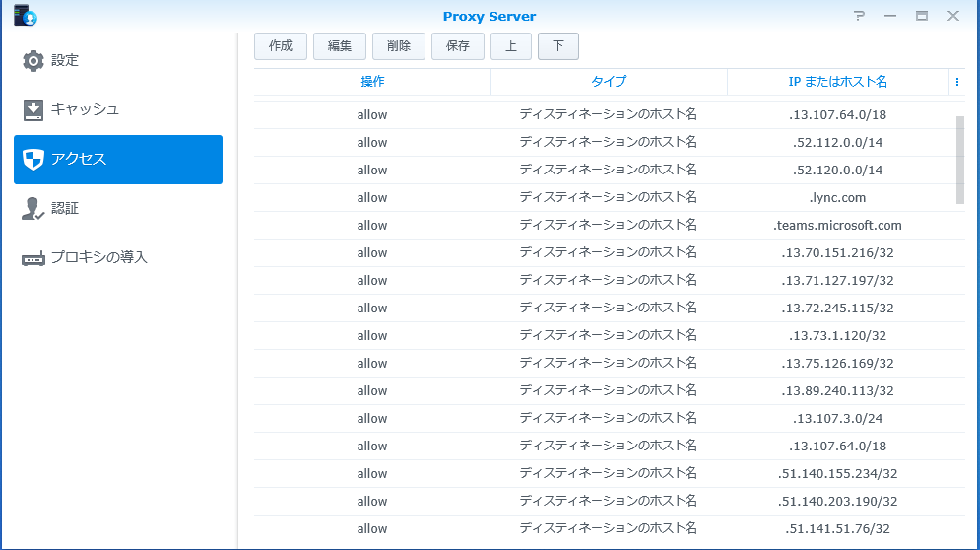The width and height of the screenshot is (980, 550).
Task: Click allow in the .teams.microsoft.com row
Action: click(x=372, y=226)
